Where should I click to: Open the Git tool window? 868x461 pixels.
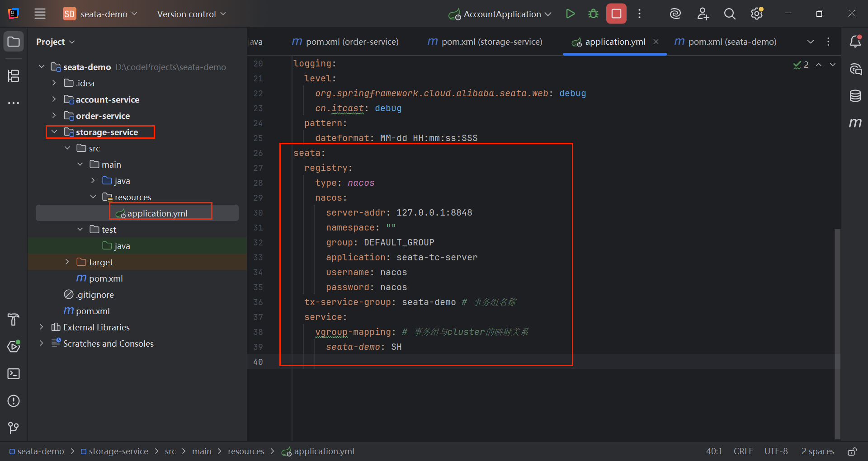(14, 428)
